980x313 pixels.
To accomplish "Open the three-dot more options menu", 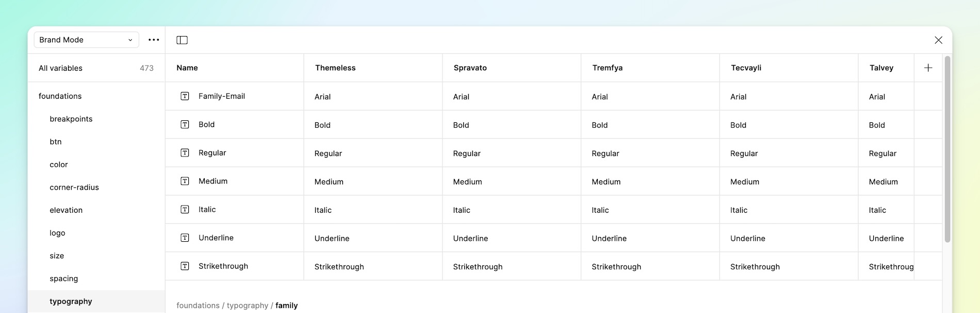I will (154, 40).
